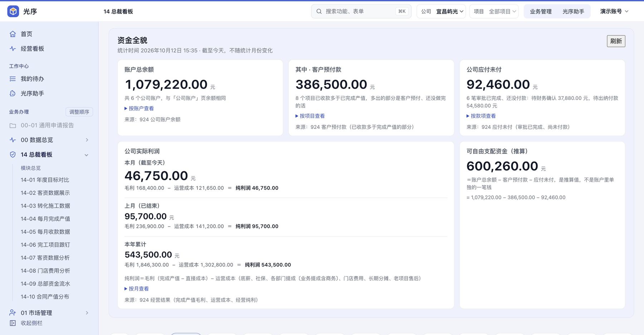Image resolution: width=644 pixels, height=335 pixels.
Task: Click the 光序助手 sidebar assistant icon
Action: coord(13,94)
